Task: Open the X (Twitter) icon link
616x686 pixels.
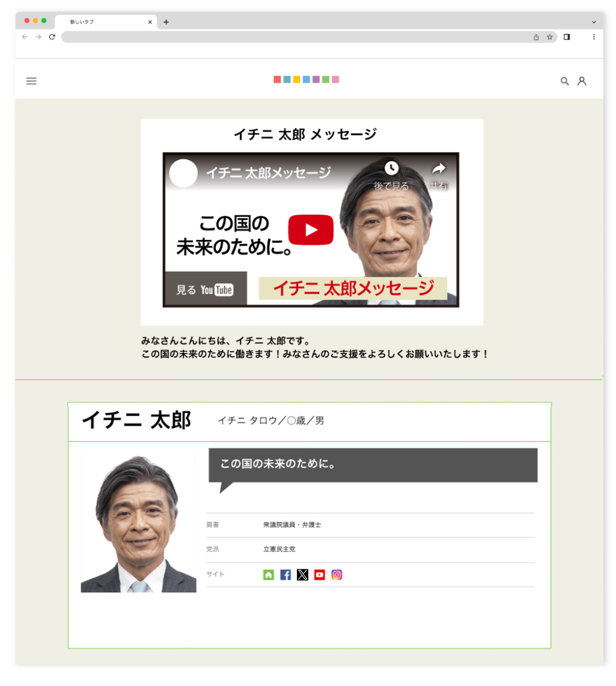Action: coord(302,574)
